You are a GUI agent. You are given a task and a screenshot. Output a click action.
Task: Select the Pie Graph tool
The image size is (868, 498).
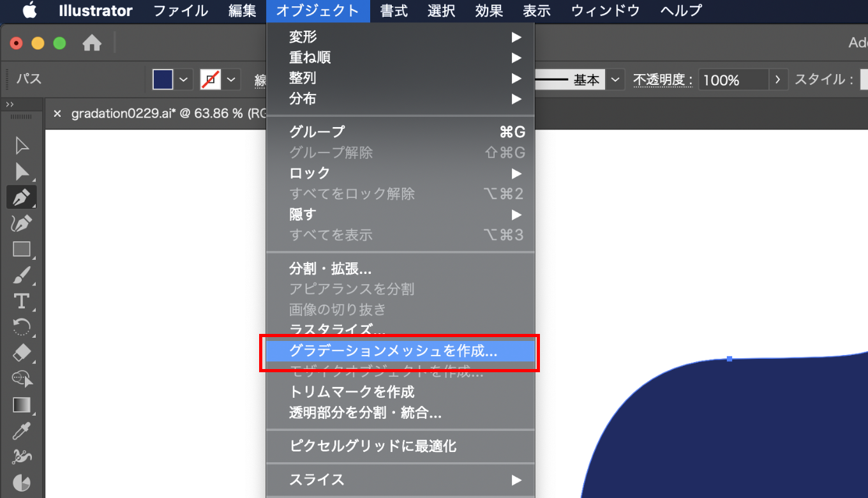22,482
